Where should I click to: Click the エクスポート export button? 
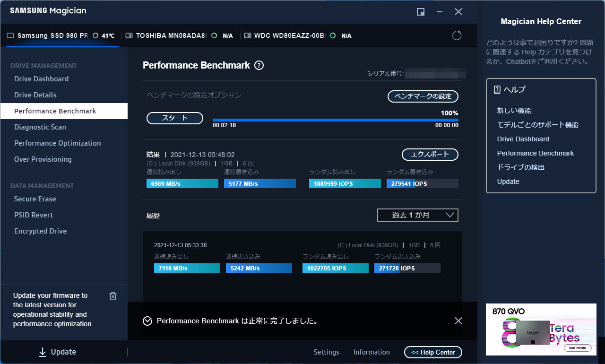point(430,155)
